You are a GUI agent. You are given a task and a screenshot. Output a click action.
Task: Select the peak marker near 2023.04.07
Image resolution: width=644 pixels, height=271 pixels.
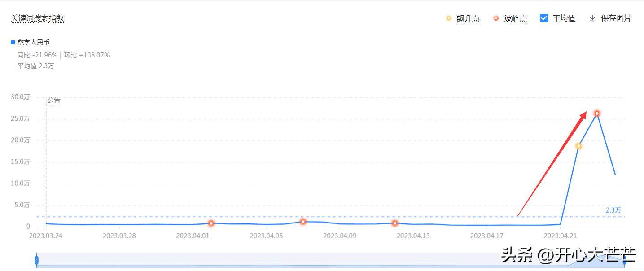pyautogui.click(x=303, y=221)
